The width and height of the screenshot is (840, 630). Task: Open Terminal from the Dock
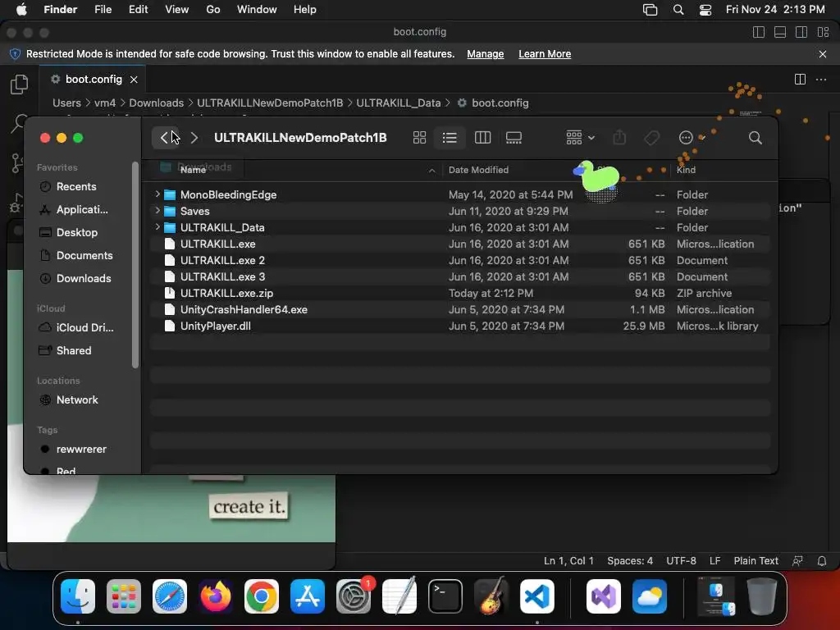(445, 596)
